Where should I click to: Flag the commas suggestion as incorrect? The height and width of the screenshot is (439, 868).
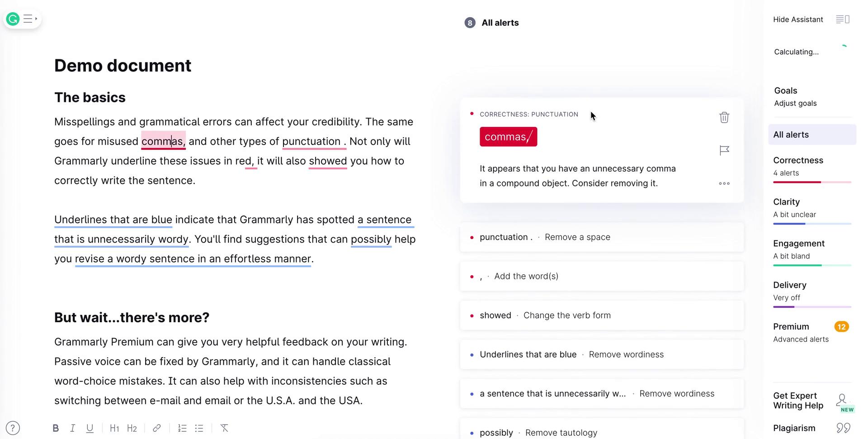pos(724,150)
